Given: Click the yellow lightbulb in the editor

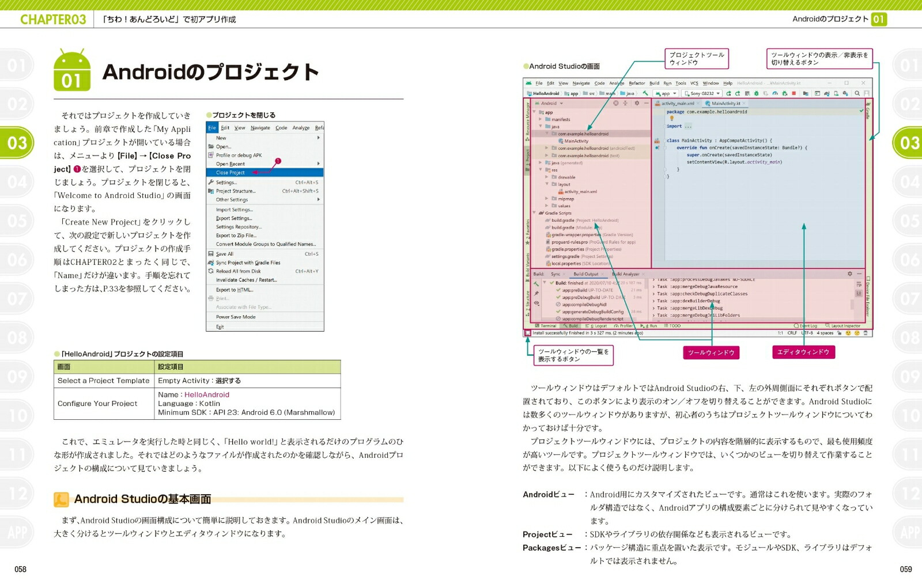Looking at the screenshot, I should tap(671, 119).
